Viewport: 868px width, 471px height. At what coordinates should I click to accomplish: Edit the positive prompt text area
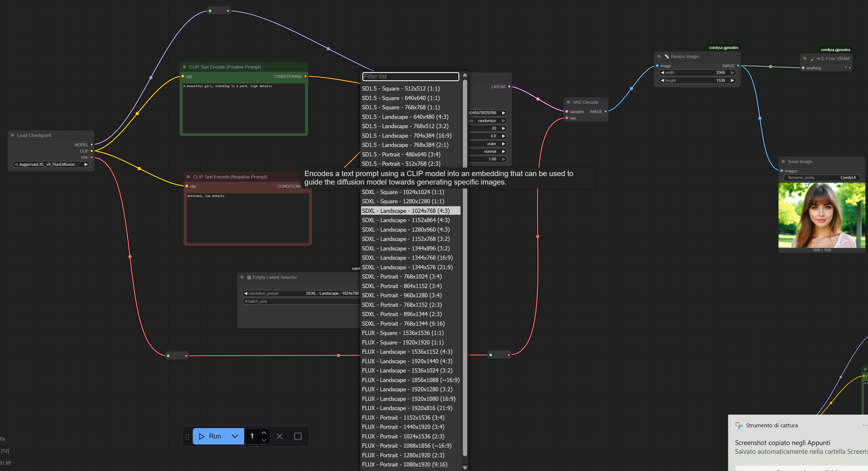(x=244, y=108)
